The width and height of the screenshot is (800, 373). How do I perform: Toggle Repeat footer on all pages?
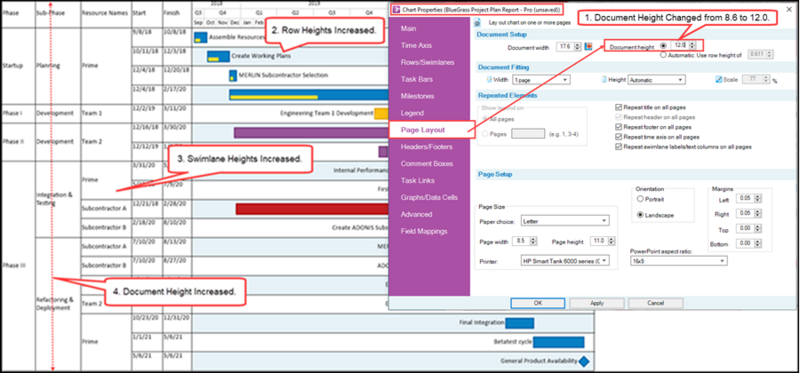tap(619, 127)
